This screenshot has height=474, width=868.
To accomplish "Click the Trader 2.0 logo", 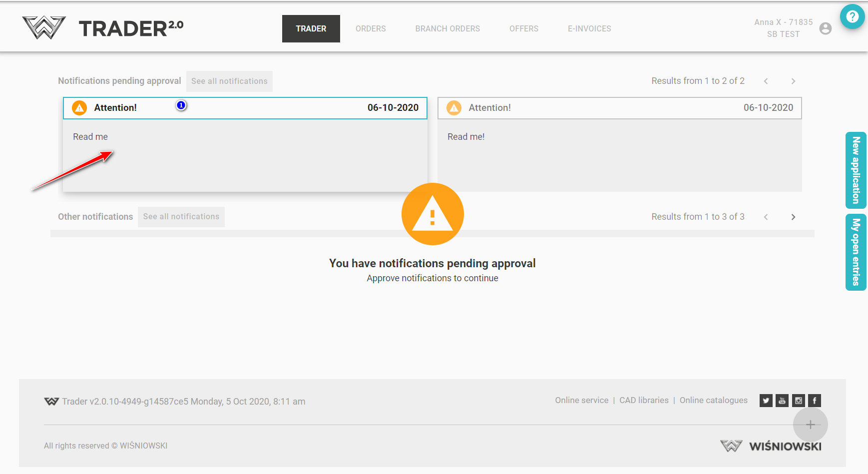I will point(103,28).
